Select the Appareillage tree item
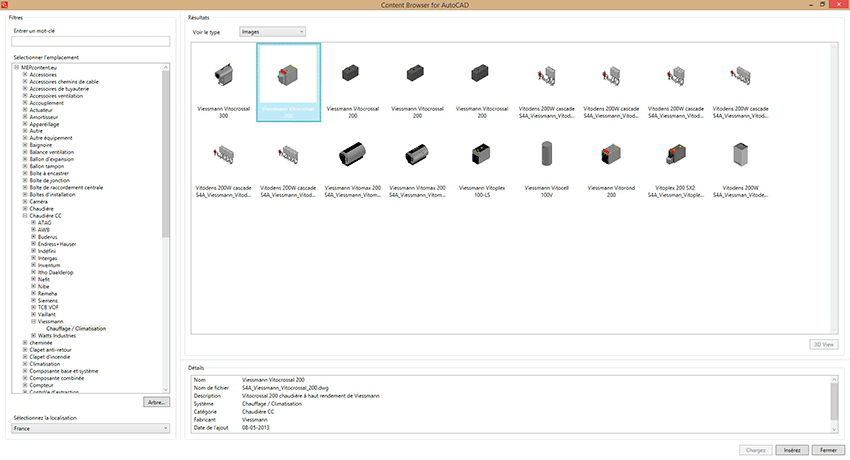 coord(43,124)
